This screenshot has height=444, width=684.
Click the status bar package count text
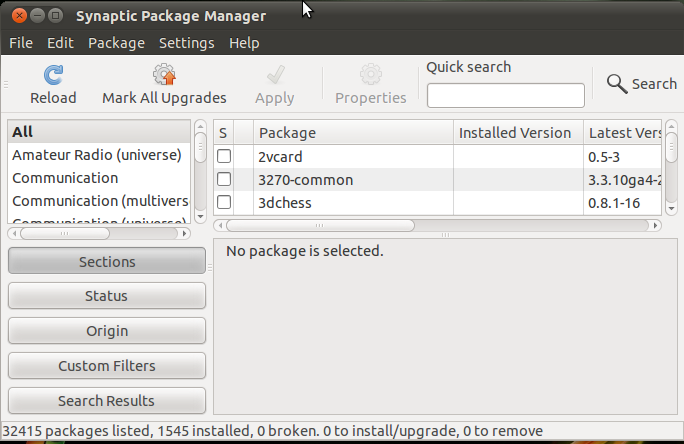(x=273, y=431)
